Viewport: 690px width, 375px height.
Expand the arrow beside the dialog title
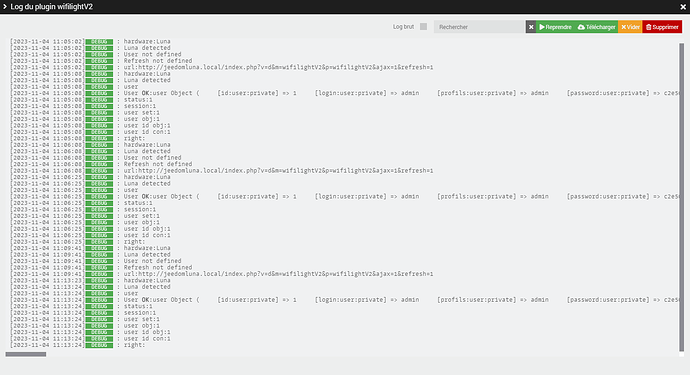point(5,7)
